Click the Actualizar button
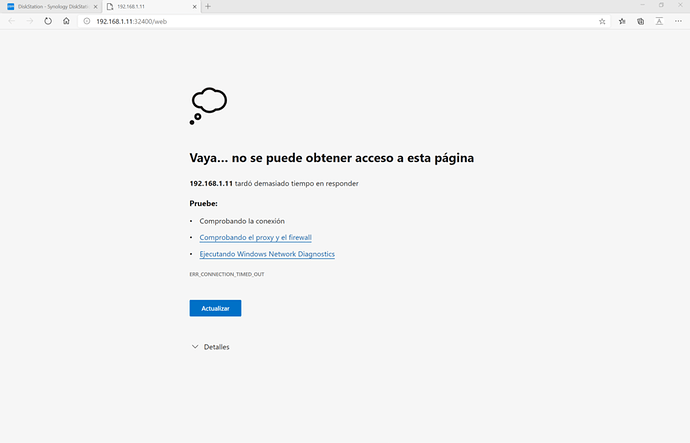This screenshot has width=690, height=443. (215, 308)
